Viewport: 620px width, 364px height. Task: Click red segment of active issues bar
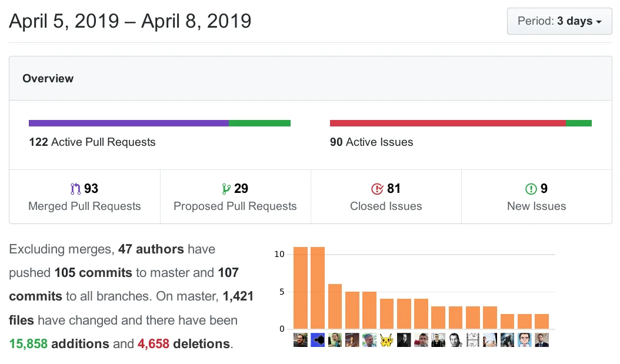click(447, 123)
